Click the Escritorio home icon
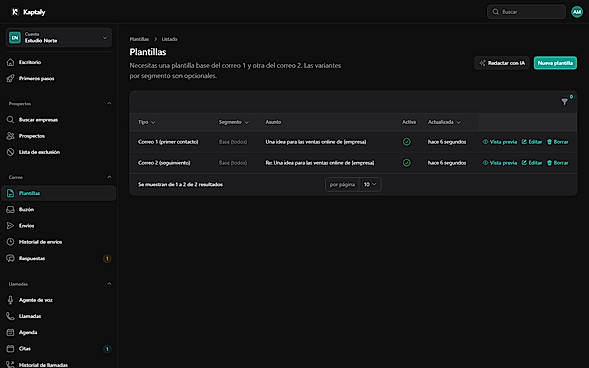Viewport: 589px width, 368px height. pyautogui.click(x=11, y=62)
